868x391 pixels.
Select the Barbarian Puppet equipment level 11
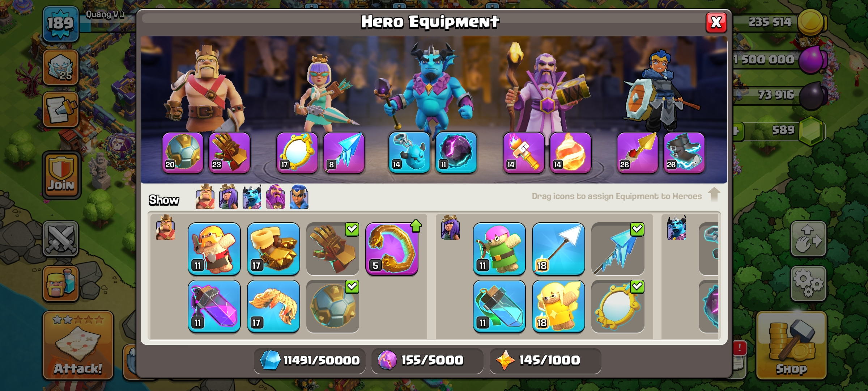(214, 249)
